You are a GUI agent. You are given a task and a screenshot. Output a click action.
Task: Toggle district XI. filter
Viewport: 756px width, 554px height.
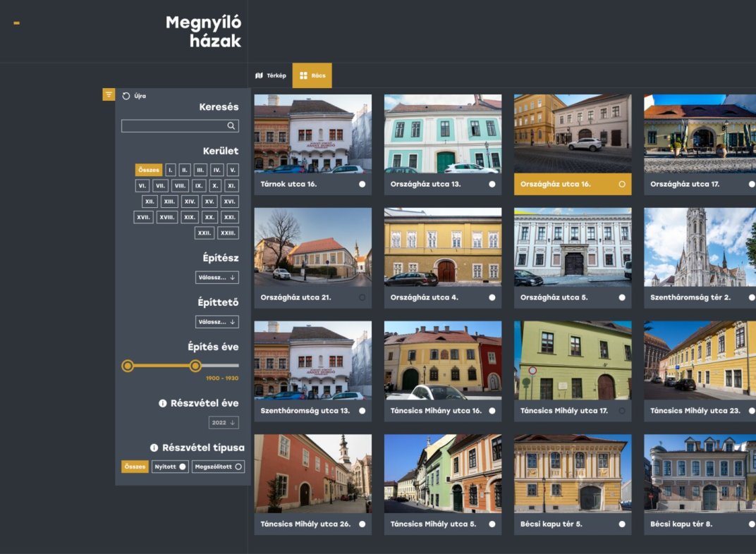[231, 186]
